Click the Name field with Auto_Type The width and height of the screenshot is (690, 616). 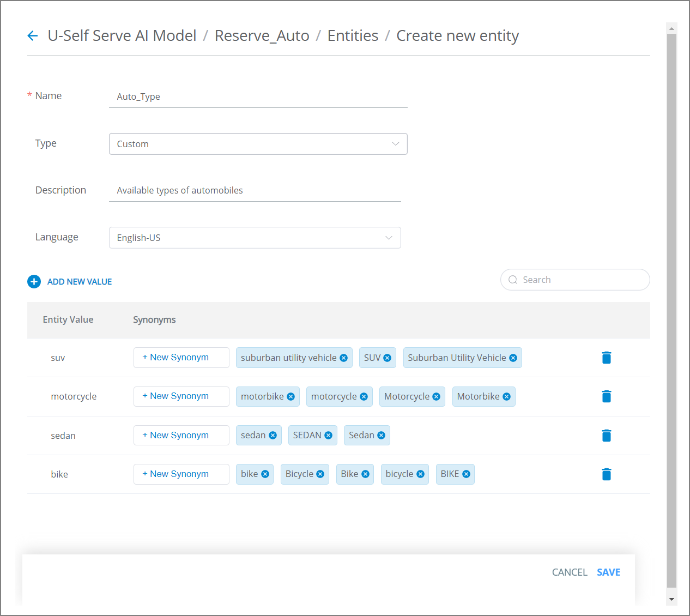tap(258, 97)
